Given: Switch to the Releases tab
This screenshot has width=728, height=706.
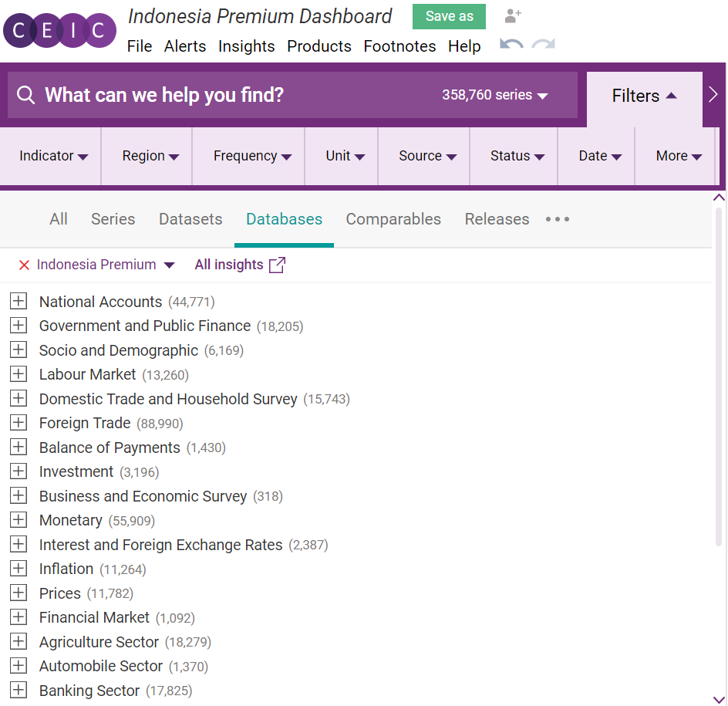Looking at the screenshot, I should [497, 219].
